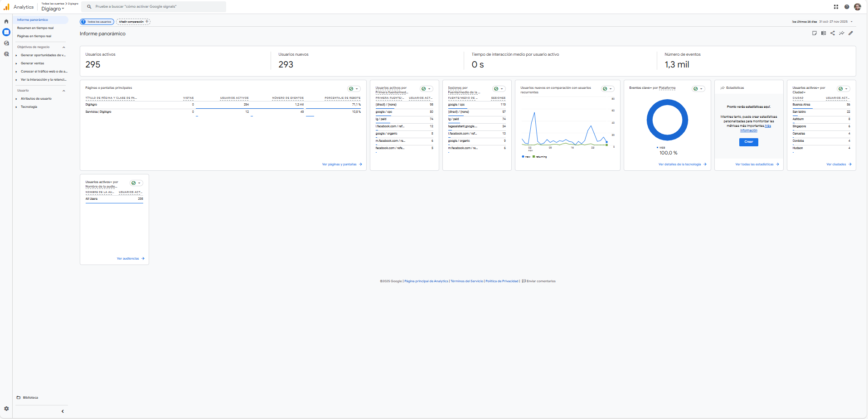Collapse the 'Objetivos de negocio' section

[x=63, y=47]
